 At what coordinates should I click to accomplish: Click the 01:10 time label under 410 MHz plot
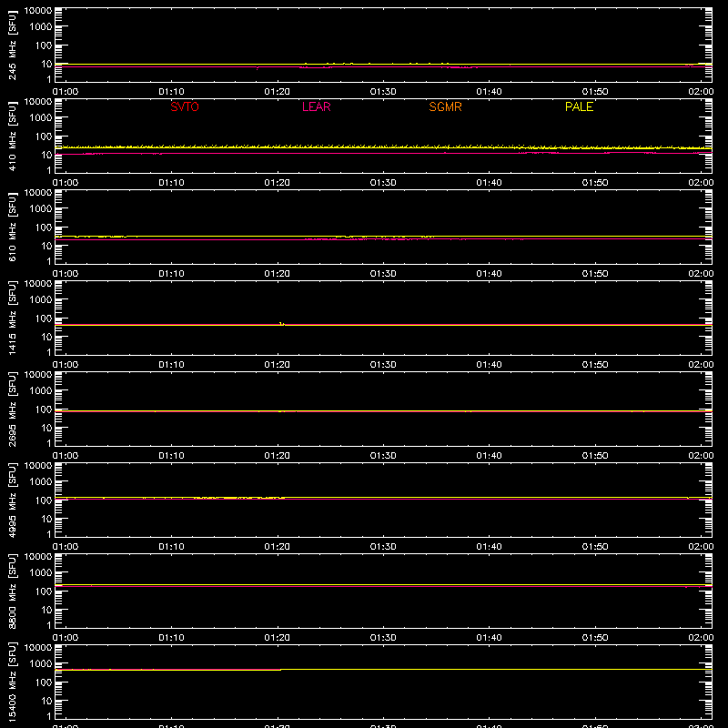[171, 183]
